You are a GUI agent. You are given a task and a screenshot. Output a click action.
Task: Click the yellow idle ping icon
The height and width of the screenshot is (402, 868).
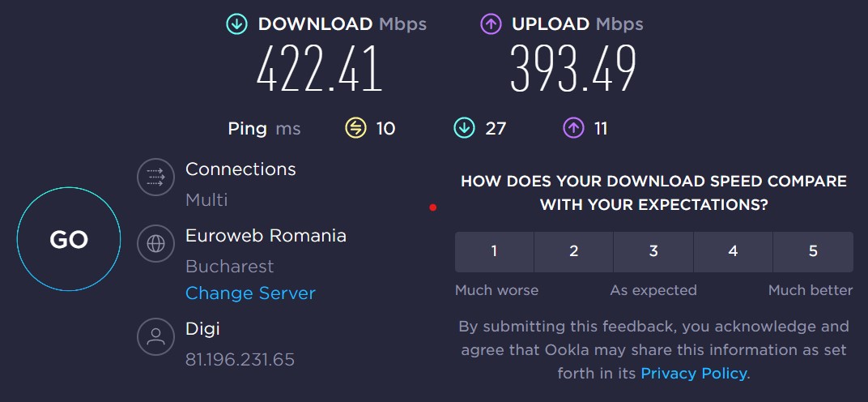(356, 128)
